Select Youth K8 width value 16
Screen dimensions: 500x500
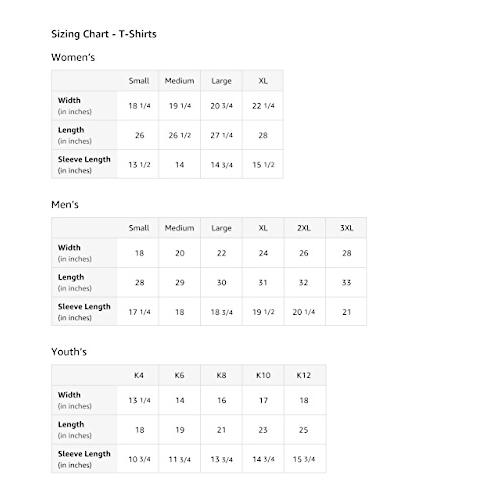221,400
